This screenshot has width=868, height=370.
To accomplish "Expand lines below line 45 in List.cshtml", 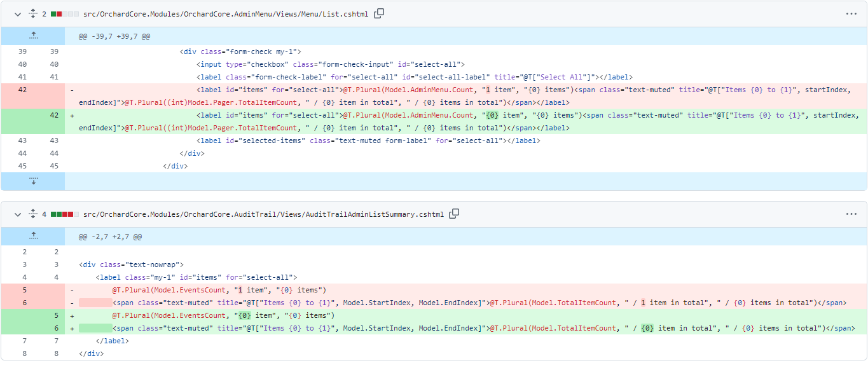I will pyautogui.click(x=33, y=181).
